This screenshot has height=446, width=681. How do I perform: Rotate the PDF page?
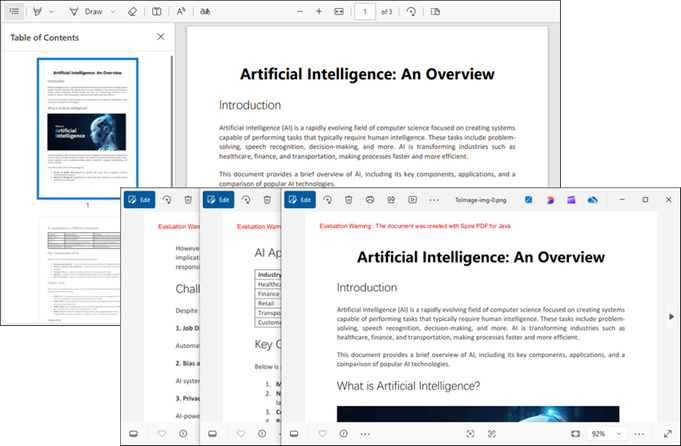(411, 12)
